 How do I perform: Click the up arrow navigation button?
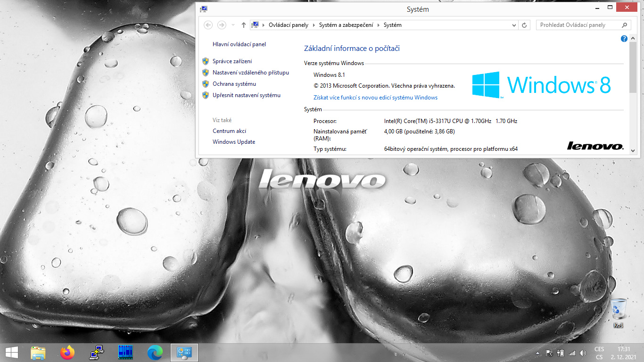(243, 25)
